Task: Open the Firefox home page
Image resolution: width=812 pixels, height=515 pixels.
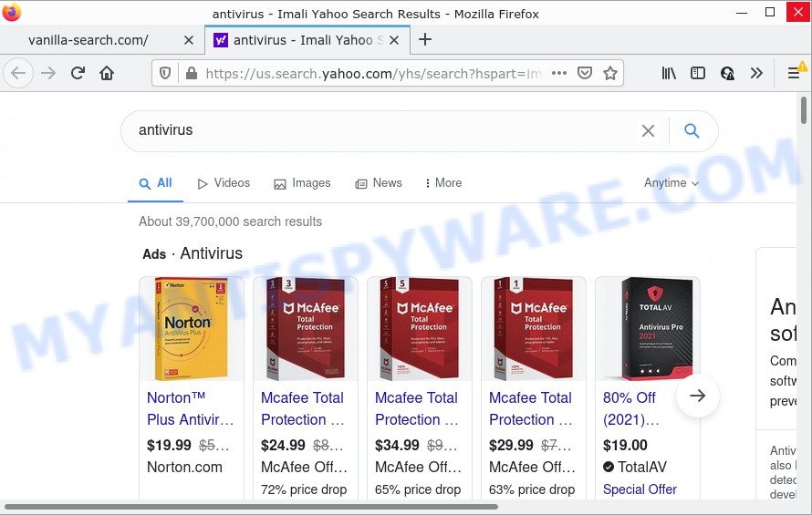Action: (107, 74)
